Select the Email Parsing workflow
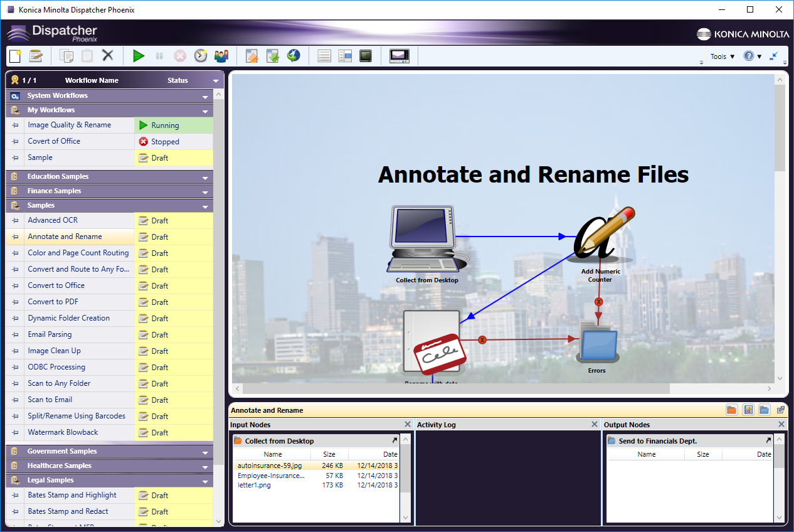The height and width of the screenshot is (532, 794). click(x=50, y=334)
